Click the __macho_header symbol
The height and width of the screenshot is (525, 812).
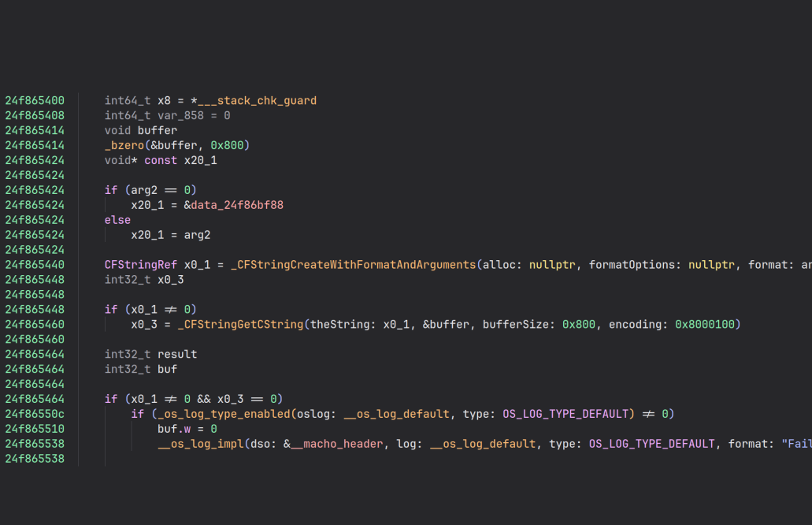(x=337, y=444)
